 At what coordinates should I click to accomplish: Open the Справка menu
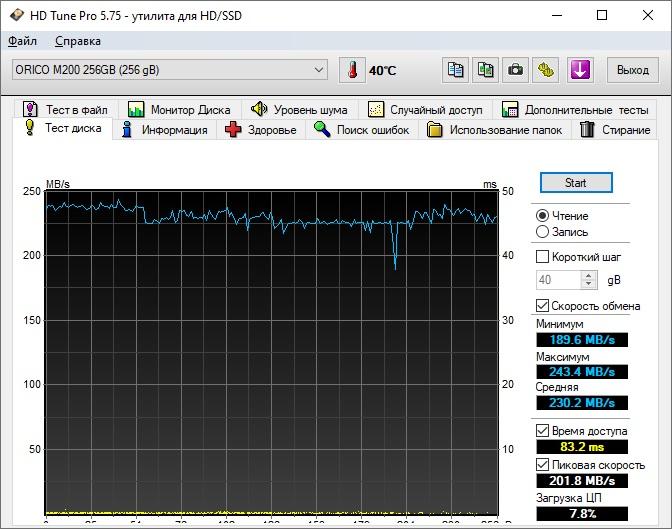[77, 41]
